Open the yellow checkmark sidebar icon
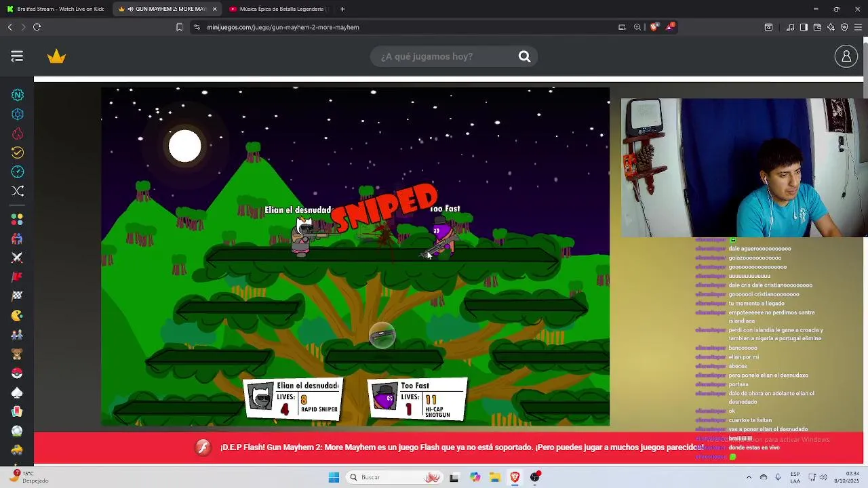 18,152
